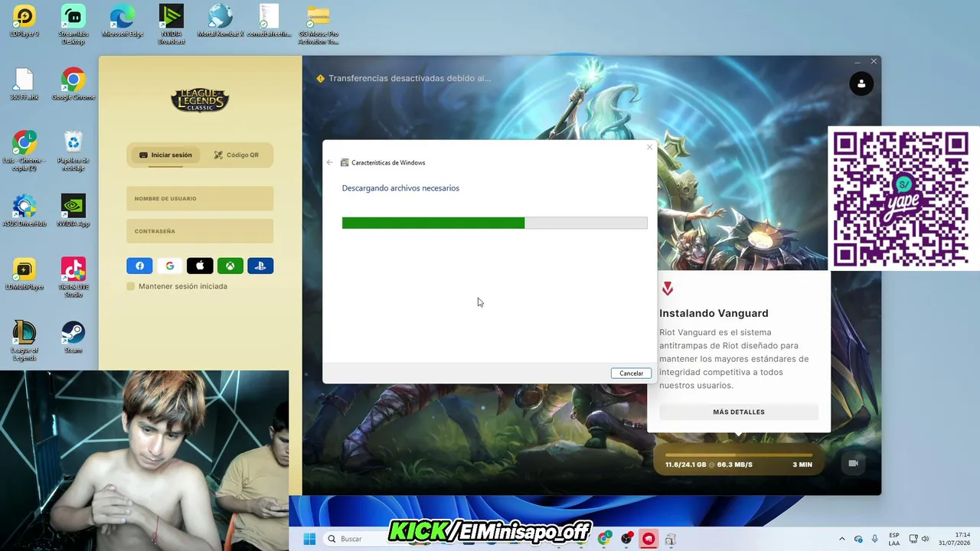Click the camera icon beside download status

pyautogui.click(x=854, y=463)
